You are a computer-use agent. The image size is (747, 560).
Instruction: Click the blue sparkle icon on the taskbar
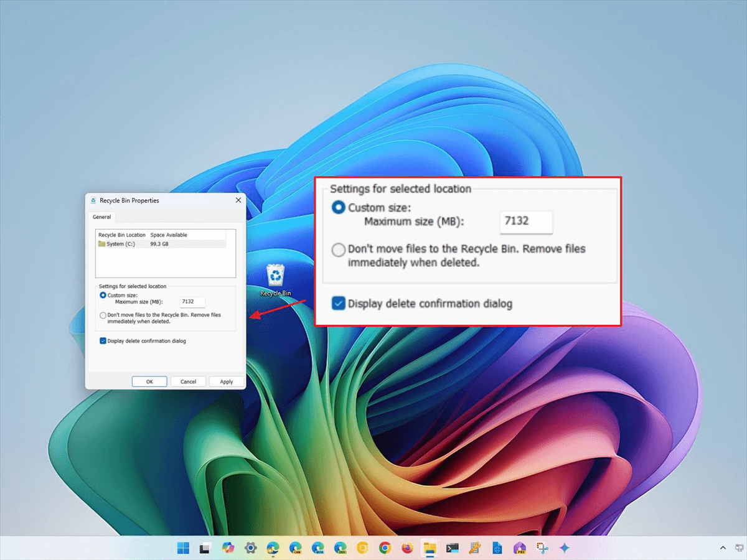pos(565,548)
